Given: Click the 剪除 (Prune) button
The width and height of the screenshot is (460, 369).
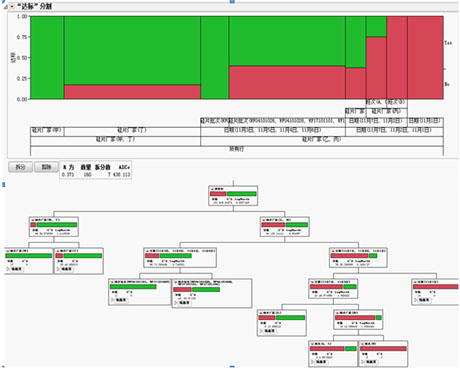Looking at the screenshot, I should point(46,167).
